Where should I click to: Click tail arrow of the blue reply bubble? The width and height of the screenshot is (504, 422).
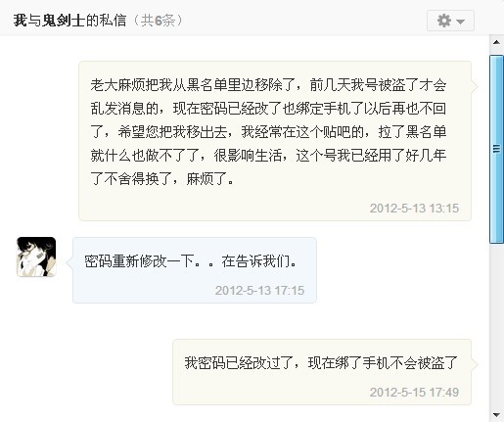pyautogui.click(x=69, y=262)
